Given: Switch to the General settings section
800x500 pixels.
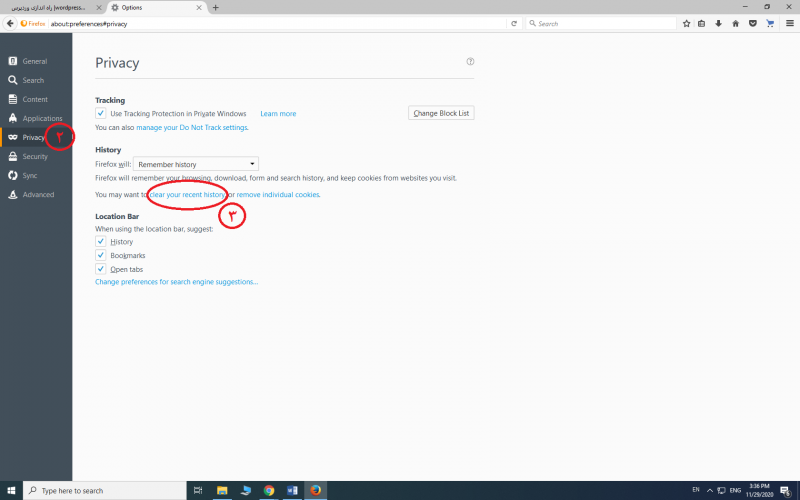Looking at the screenshot, I should 35,61.
